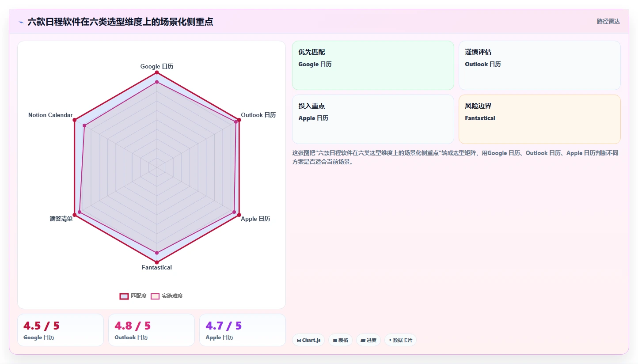Image resolution: width=638 pixels, height=364 pixels.
Task: Select the 匹配度 data point on Notion Calendar axis
Action: coord(74,120)
